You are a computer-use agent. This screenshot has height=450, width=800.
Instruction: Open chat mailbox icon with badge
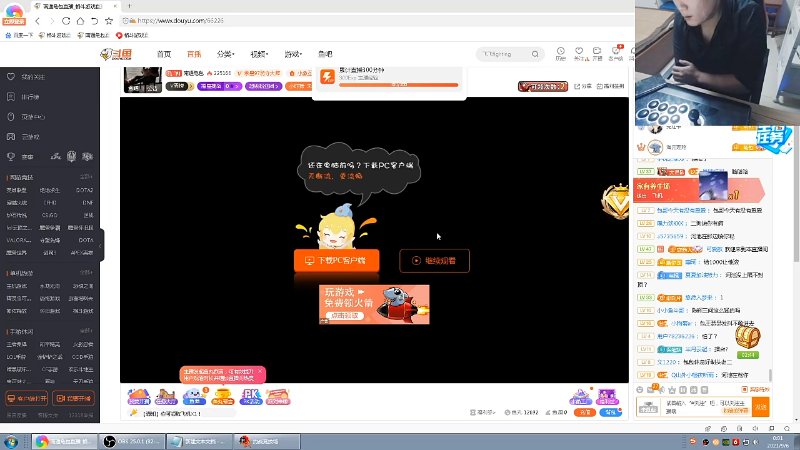(x=652, y=389)
